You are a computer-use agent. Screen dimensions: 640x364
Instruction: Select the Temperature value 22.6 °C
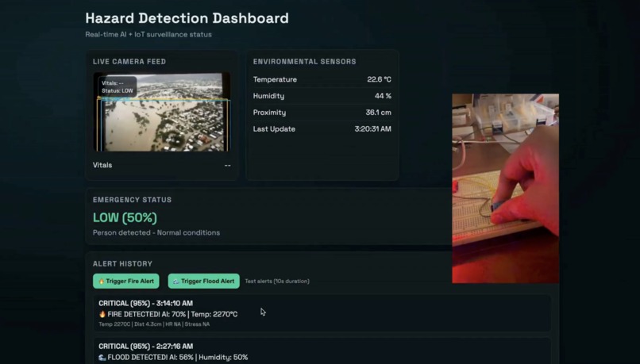point(379,79)
